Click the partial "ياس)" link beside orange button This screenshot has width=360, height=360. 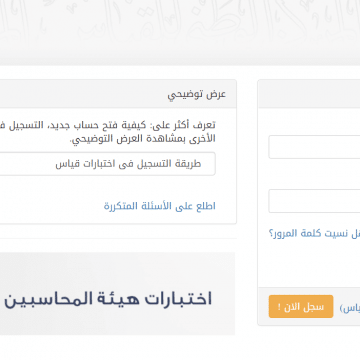pyautogui.click(x=350, y=308)
